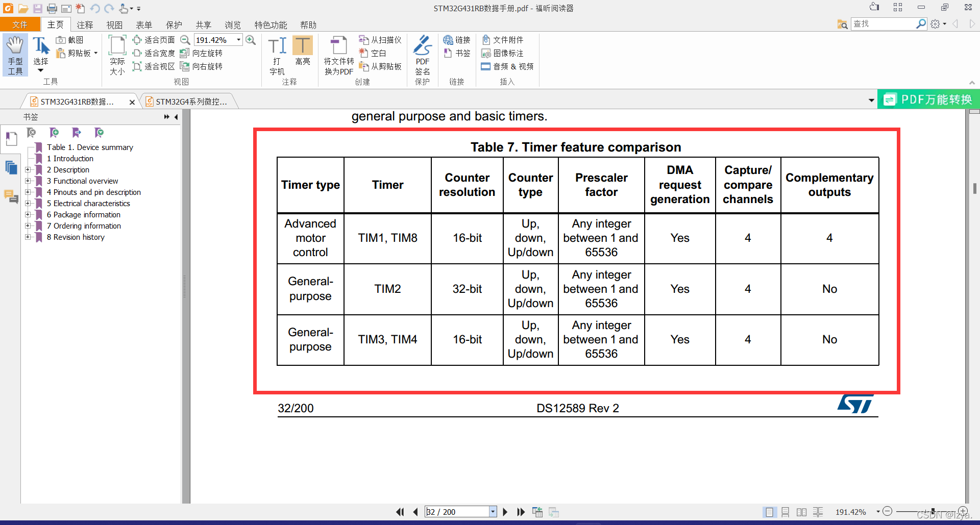Click the status bar zoom out minus button
The height and width of the screenshot is (525, 980).
888,511
